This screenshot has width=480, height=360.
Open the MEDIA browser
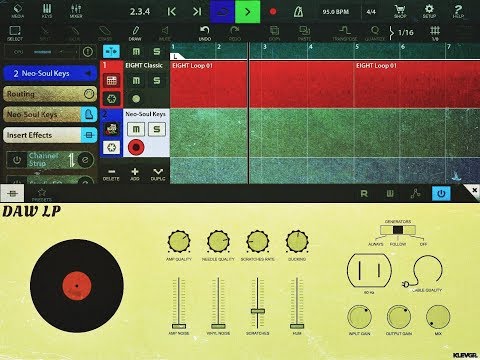[17, 11]
